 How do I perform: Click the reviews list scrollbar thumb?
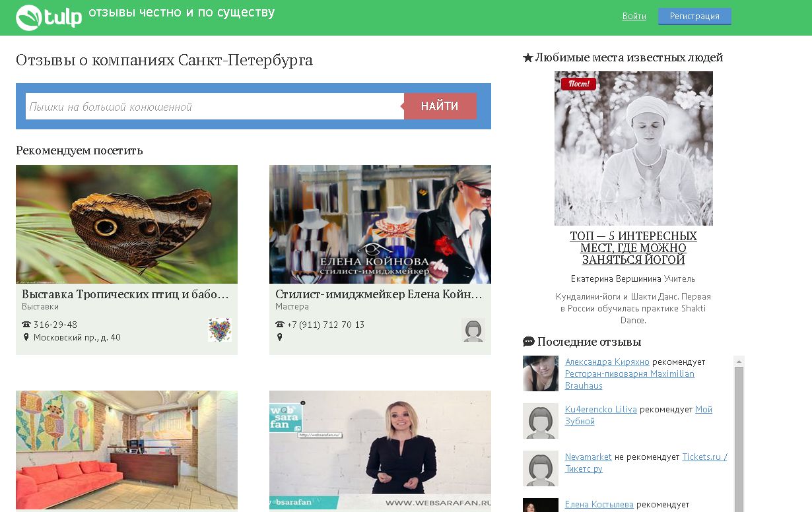coord(739,439)
